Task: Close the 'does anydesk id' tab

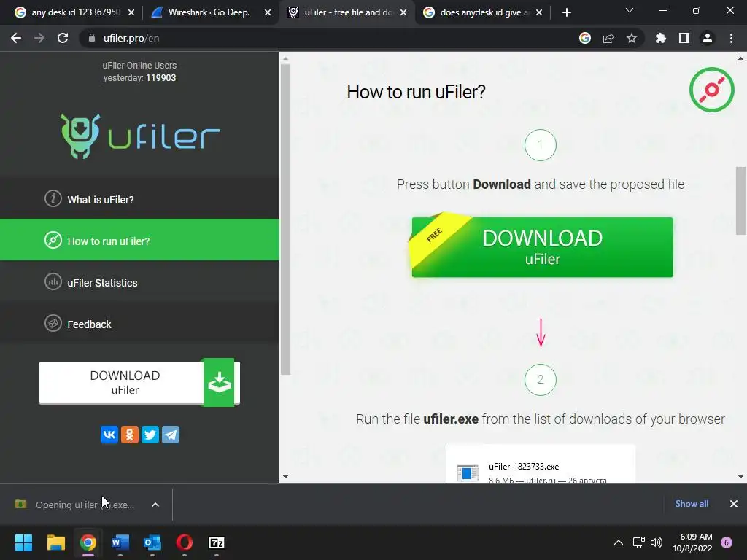Action: [x=539, y=12]
